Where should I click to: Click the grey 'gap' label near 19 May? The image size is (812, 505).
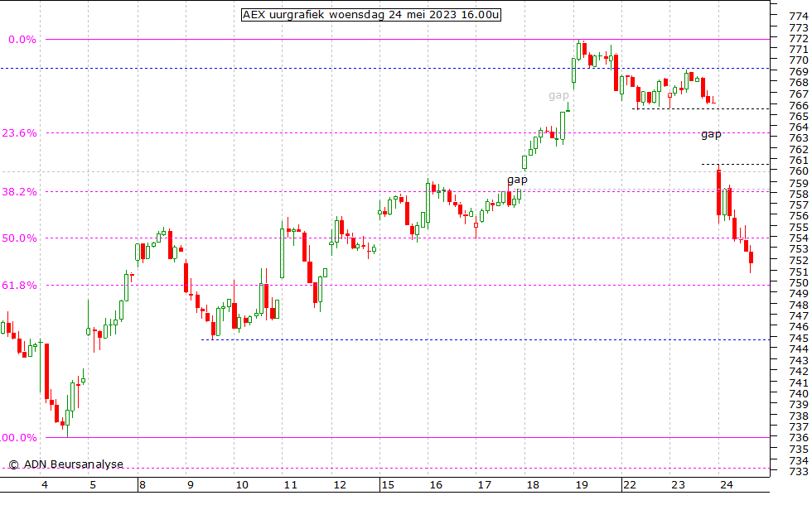(558, 96)
